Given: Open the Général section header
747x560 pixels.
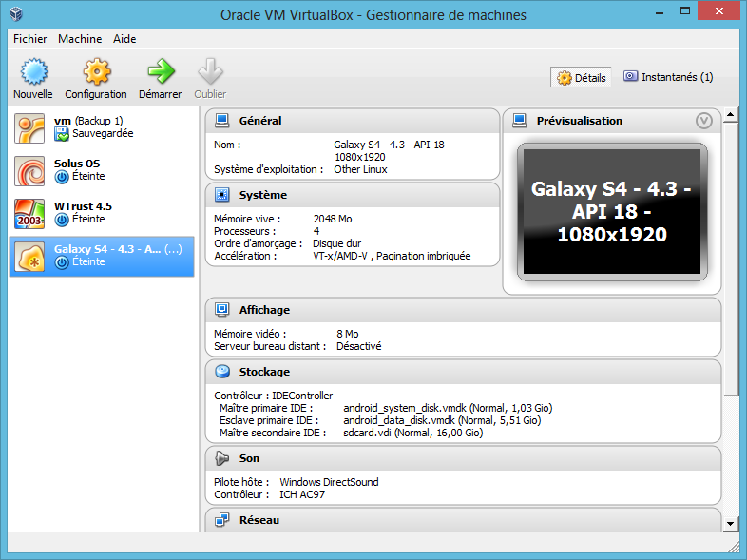Looking at the screenshot, I should tap(353, 121).
